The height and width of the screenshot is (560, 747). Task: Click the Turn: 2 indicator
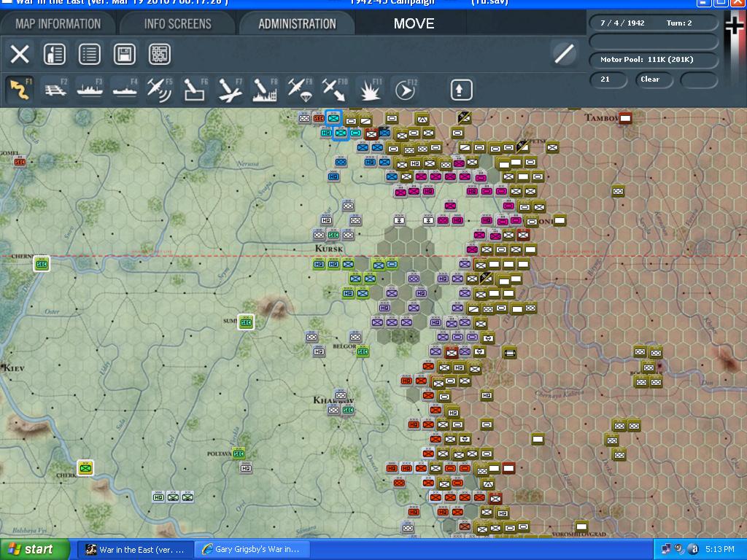click(x=679, y=23)
